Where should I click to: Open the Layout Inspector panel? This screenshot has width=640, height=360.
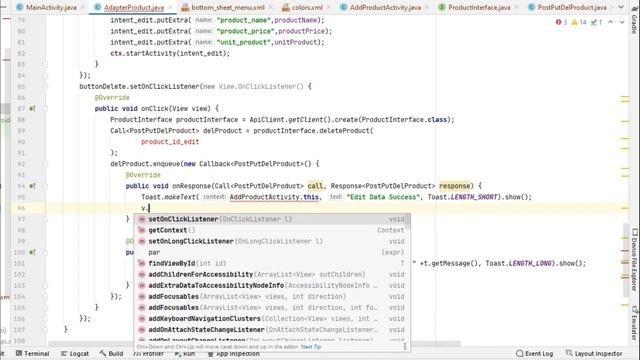tap(594, 353)
